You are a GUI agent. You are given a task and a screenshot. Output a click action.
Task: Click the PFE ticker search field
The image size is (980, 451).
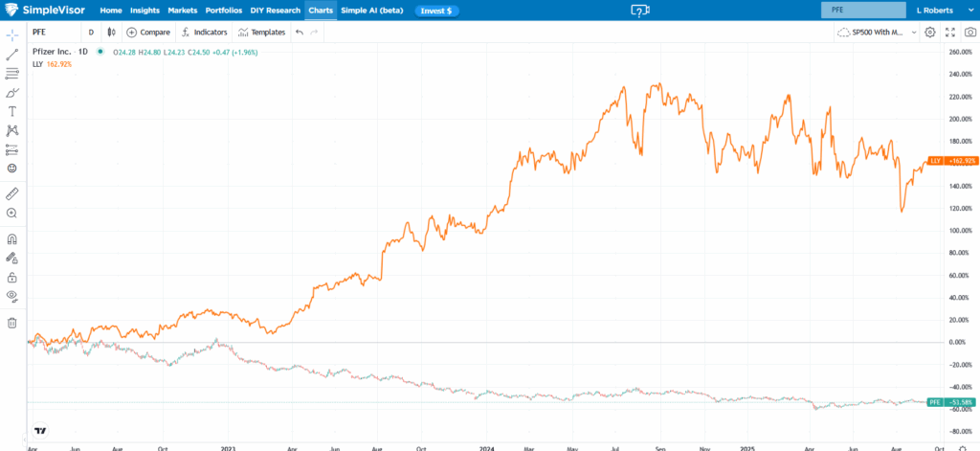click(863, 10)
